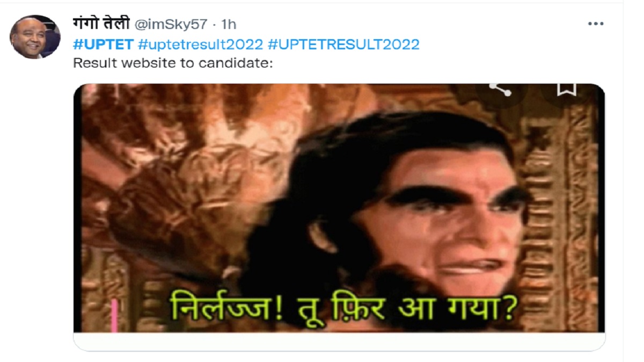Open the @imSky57 handle
Screen dimensions: 644x362
(170, 24)
